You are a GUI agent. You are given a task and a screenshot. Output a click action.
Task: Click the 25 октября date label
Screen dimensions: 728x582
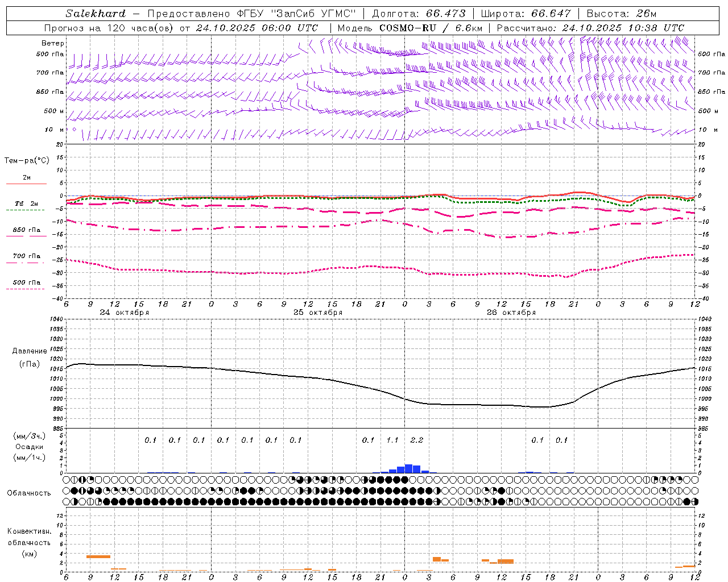(x=317, y=313)
